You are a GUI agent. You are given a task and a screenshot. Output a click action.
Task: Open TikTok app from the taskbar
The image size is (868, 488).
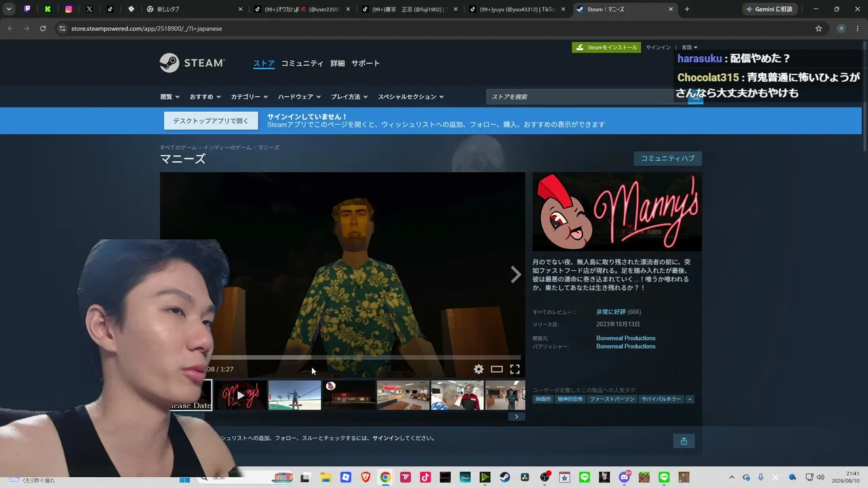(425, 478)
